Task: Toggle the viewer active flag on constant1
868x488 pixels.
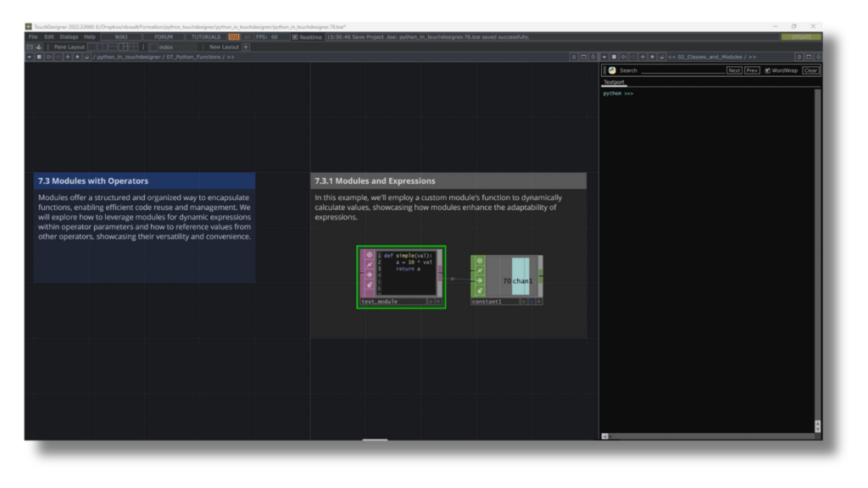Action: click(x=480, y=261)
